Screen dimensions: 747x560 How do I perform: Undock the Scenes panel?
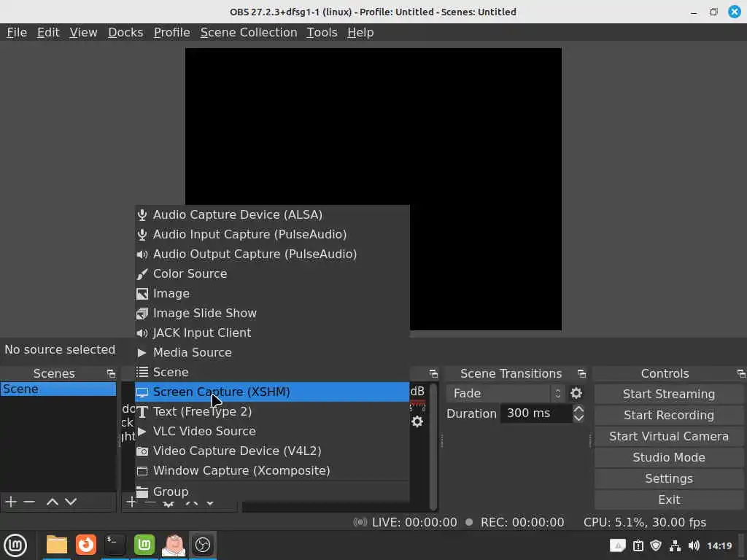click(x=111, y=374)
